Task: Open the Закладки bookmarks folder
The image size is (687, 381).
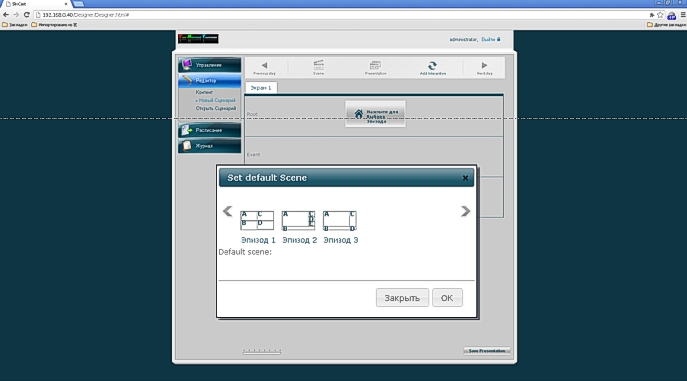Action: (x=15, y=25)
